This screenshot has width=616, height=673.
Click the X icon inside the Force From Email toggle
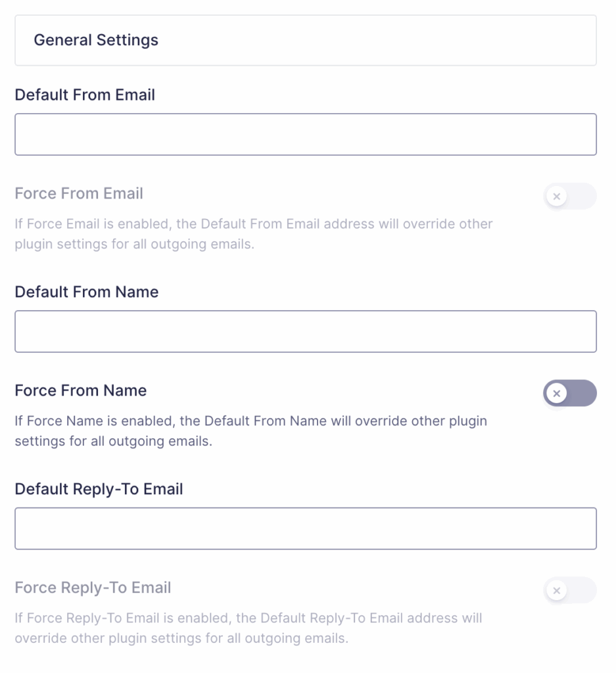pyautogui.click(x=556, y=197)
